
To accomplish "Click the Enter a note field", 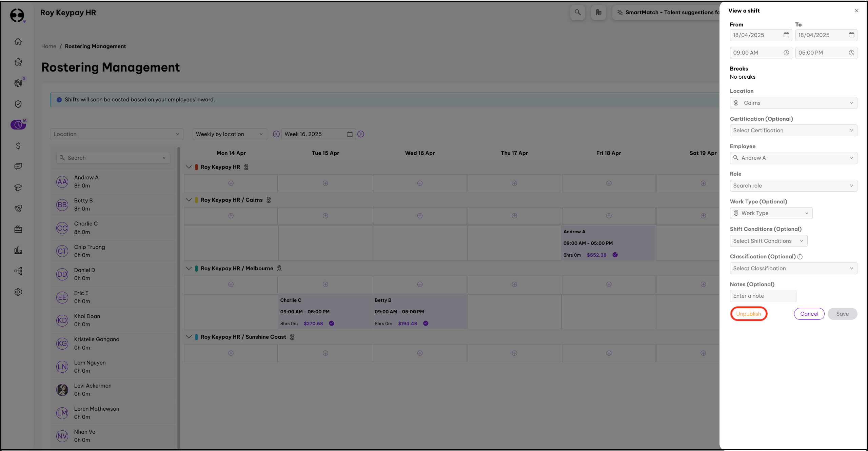I will [763, 296].
